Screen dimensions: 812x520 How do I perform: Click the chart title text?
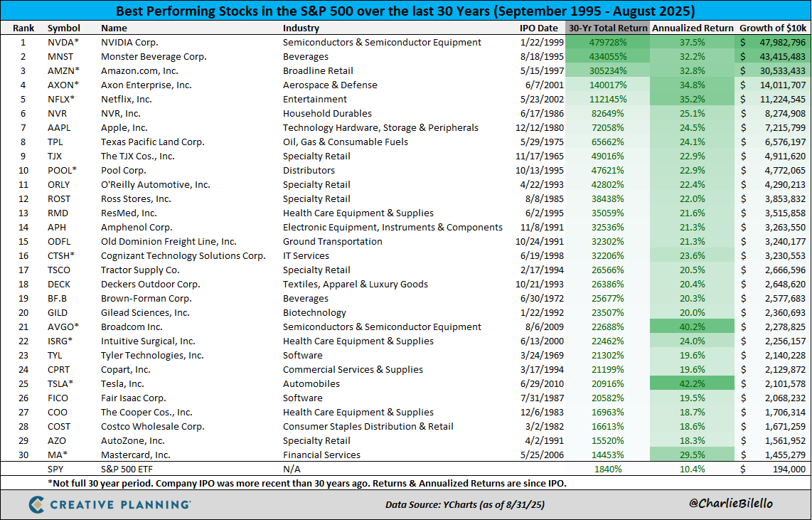(405, 11)
